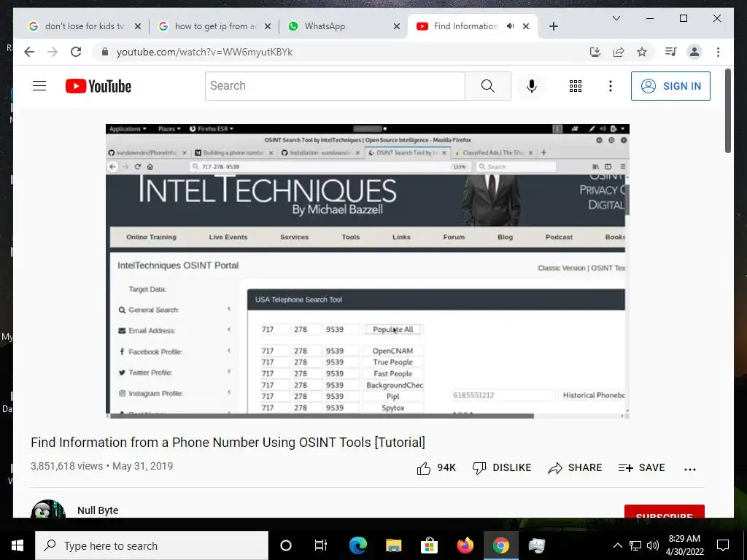Close the WhatsApp tab
Screen dimensions: 747x560
point(396,26)
